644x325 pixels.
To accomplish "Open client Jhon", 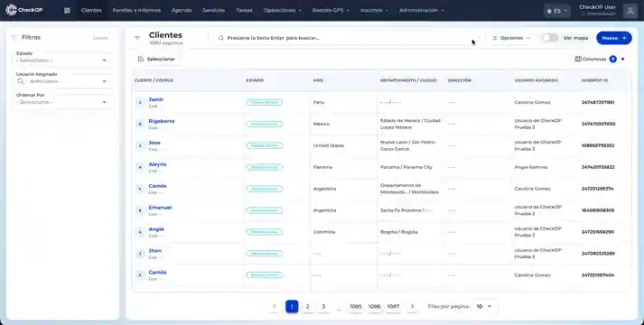I will click(x=154, y=251).
